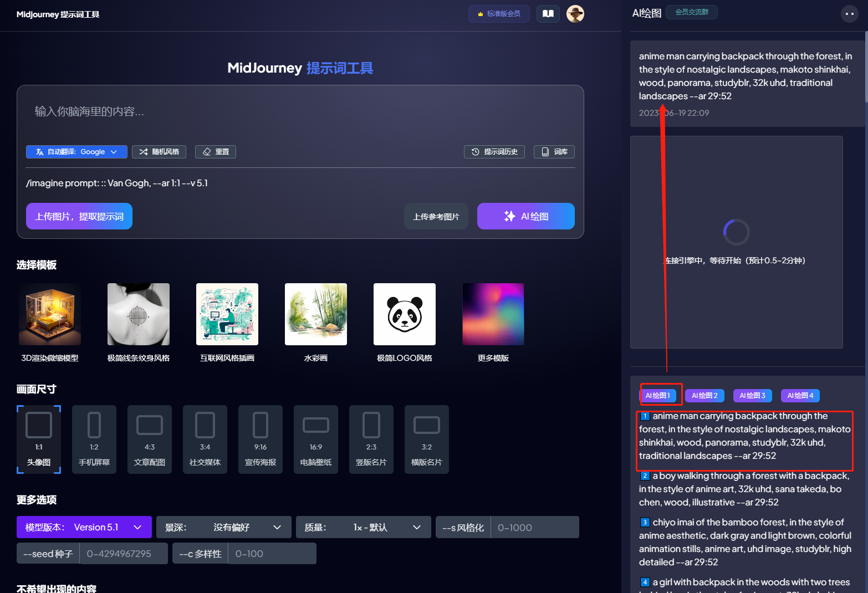Click the /imagine prompt Van Gogh text line
The height and width of the screenshot is (593, 868).
click(x=117, y=183)
